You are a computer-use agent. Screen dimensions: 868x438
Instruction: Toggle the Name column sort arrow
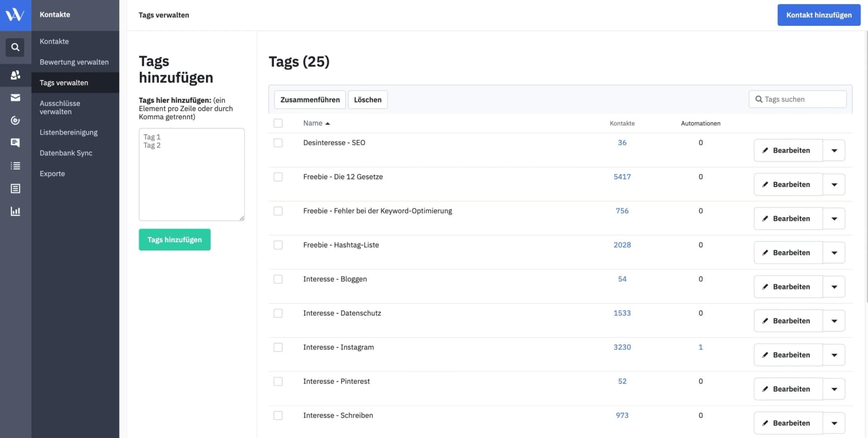328,123
